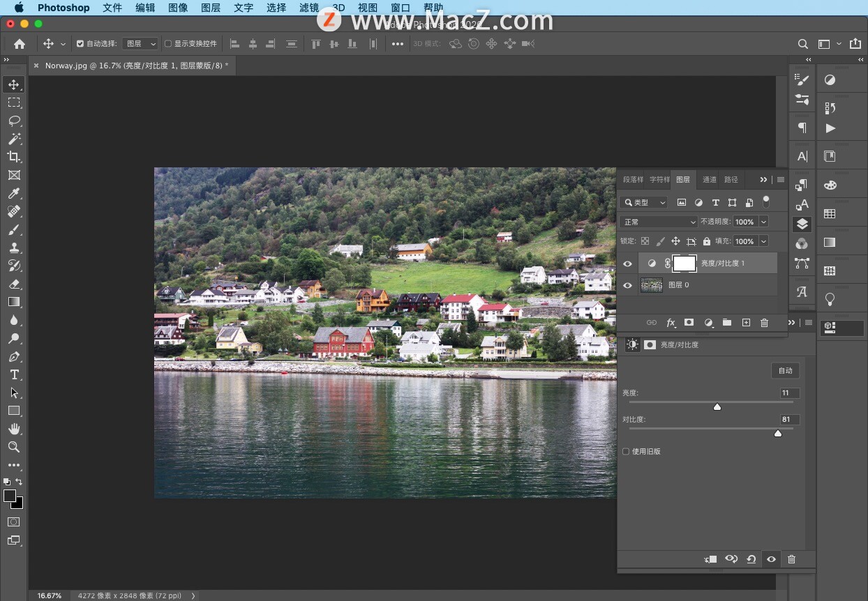The image size is (868, 601).
Task: Click the delete layer trash icon
Action: click(764, 323)
